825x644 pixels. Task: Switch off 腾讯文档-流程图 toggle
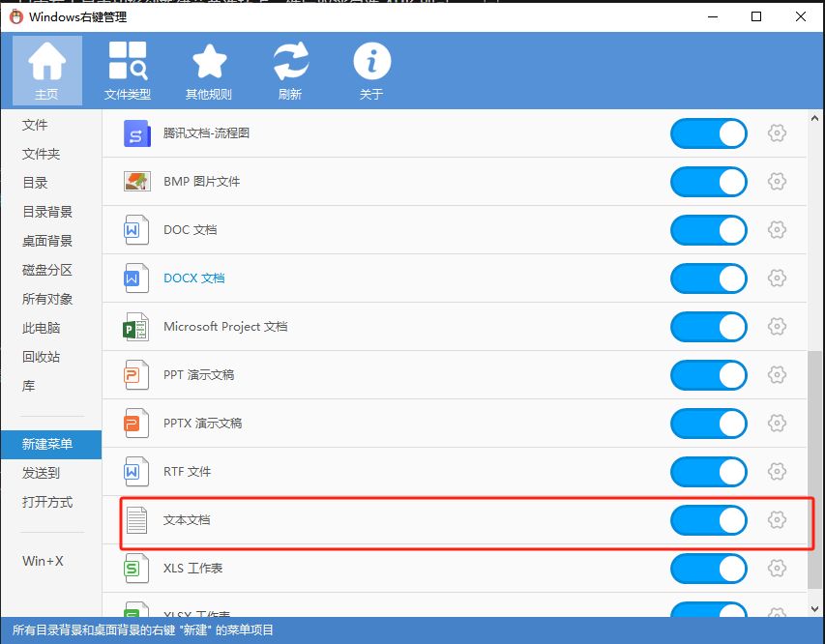click(x=709, y=133)
